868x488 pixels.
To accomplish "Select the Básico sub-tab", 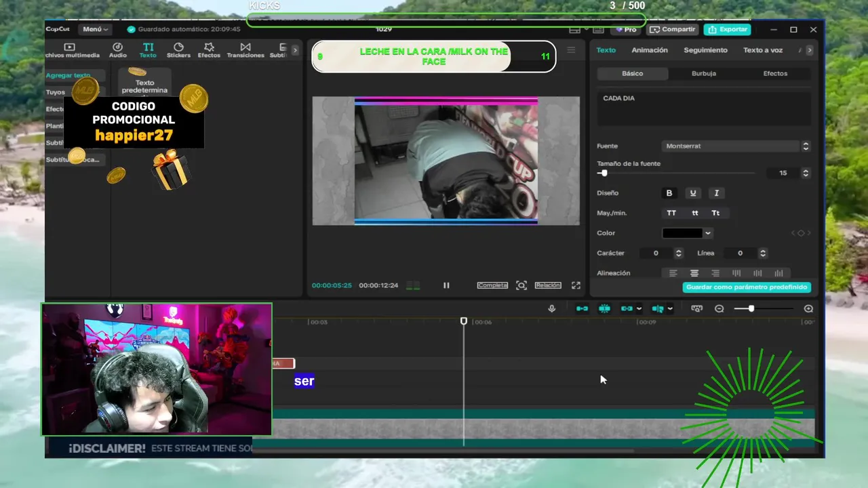I will point(633,73).
